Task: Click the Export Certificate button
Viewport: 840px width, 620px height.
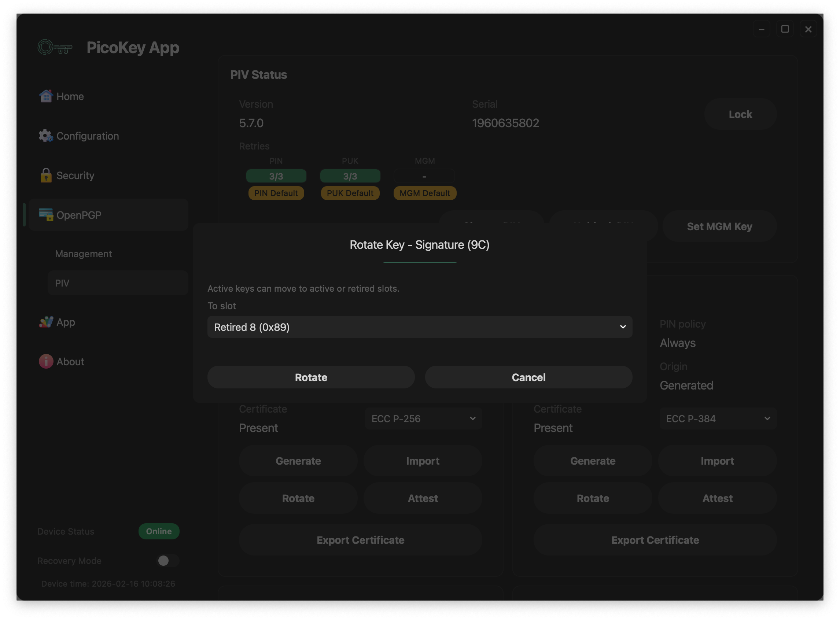Action: click(x=360, y=540)
